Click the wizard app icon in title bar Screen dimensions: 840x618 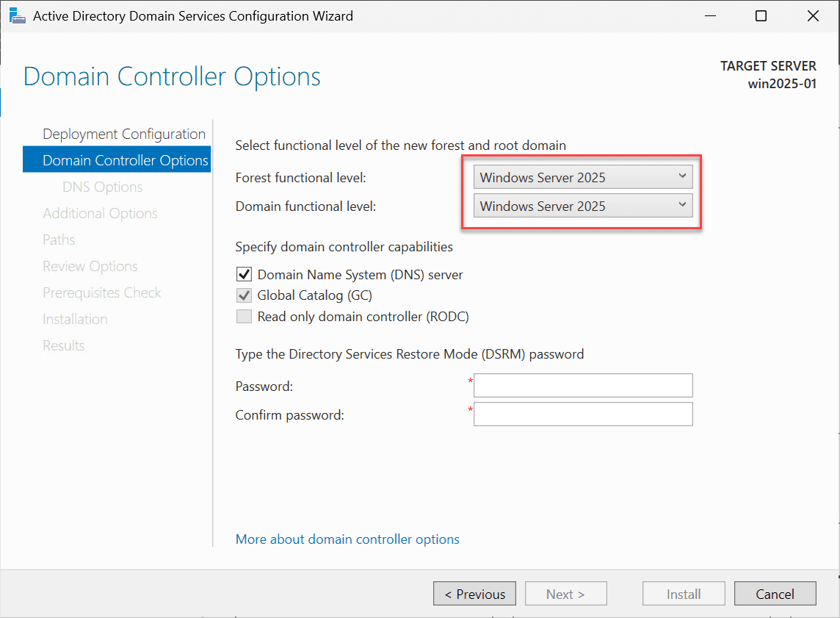(x=17, y=15)
